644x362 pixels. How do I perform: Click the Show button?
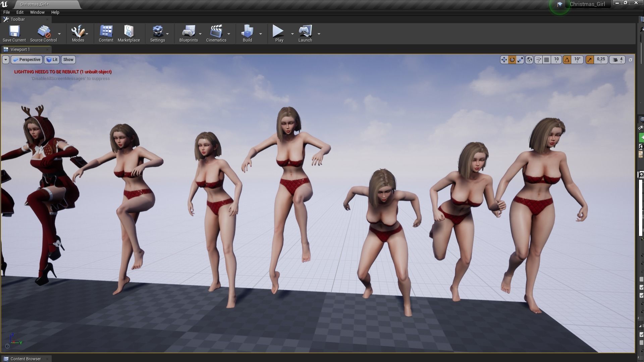[x=68, y=60]
